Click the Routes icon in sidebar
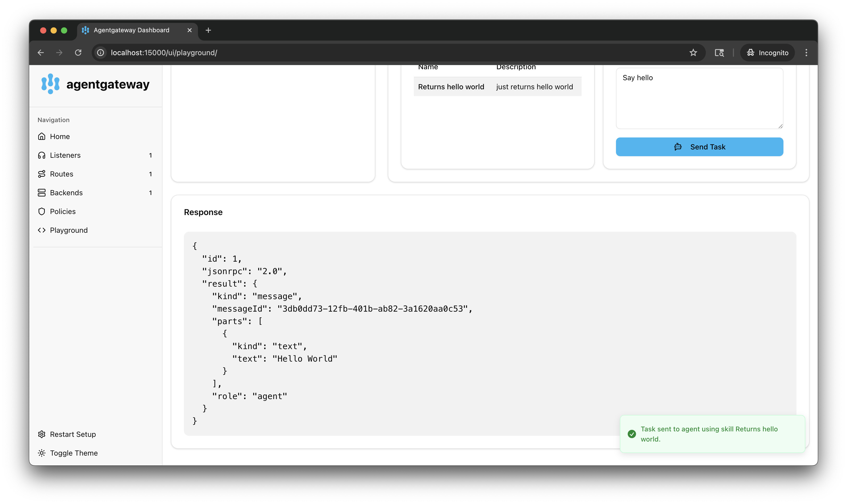Viewport: 847px width, 504px height. [x=41, y=174]
